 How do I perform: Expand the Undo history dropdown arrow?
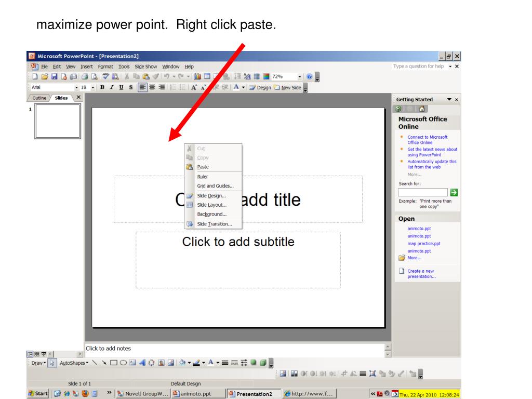[174, 77]
